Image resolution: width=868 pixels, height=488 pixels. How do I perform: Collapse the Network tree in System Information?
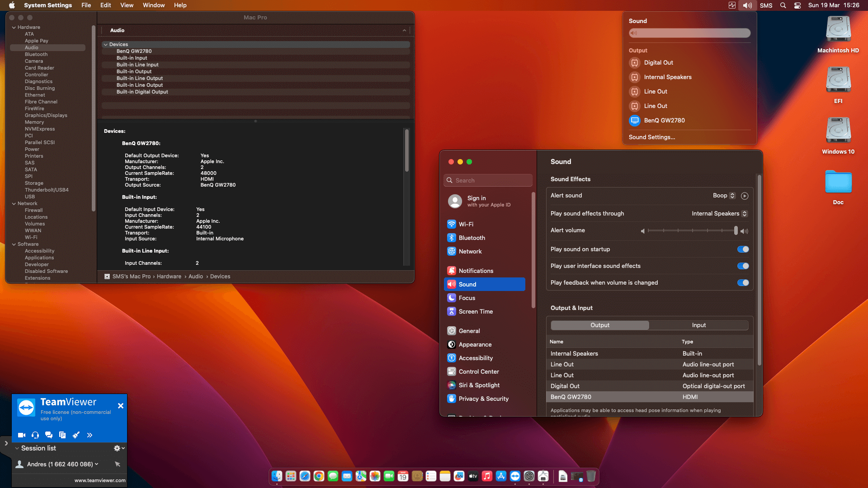point(14,204)
